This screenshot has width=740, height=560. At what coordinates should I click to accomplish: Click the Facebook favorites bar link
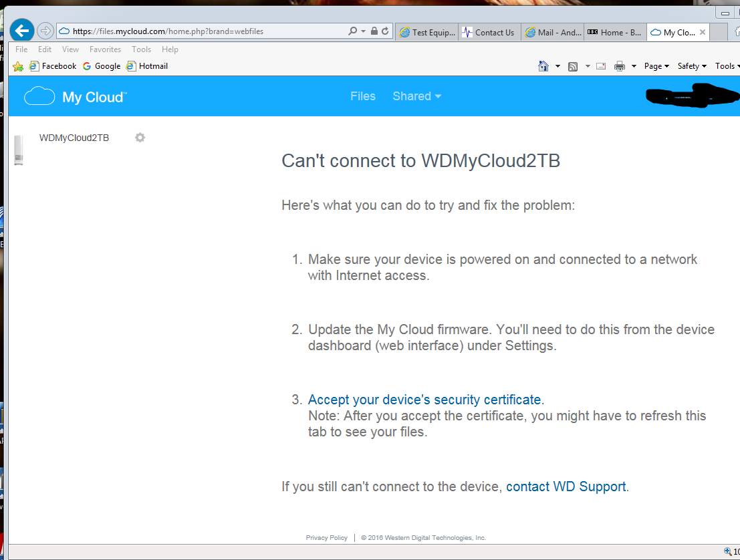53,66
